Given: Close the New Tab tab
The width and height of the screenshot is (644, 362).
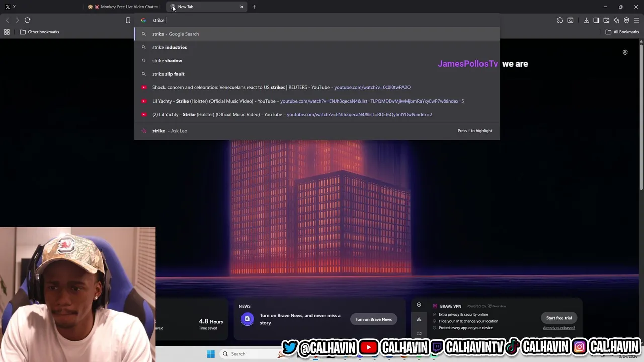Looking at the screenshot, I should pyautogui.click(x=242, y=7).
